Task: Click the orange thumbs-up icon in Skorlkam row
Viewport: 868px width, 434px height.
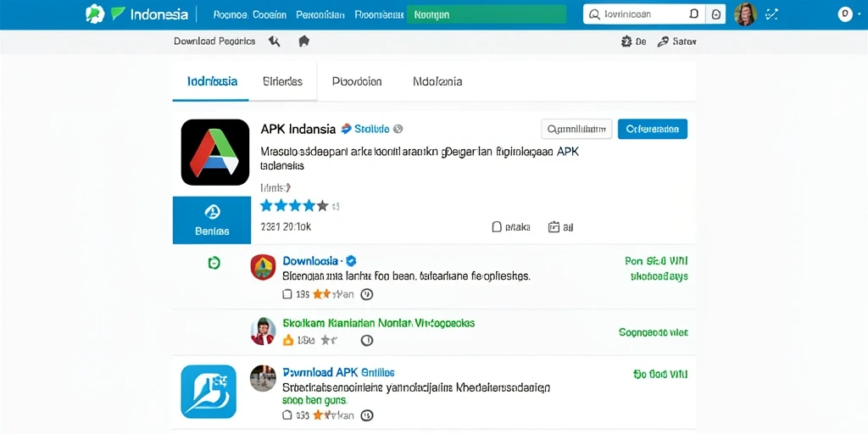Action: [288, 341]
